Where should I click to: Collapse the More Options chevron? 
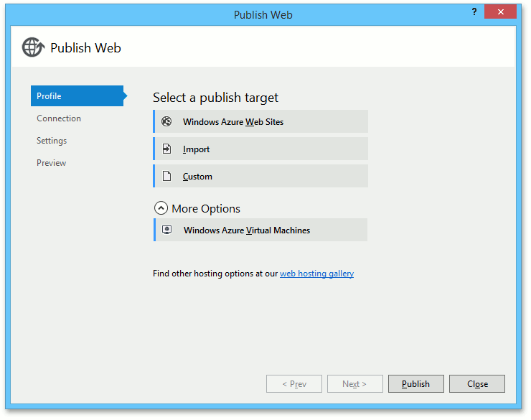click(x=161, y=209)
